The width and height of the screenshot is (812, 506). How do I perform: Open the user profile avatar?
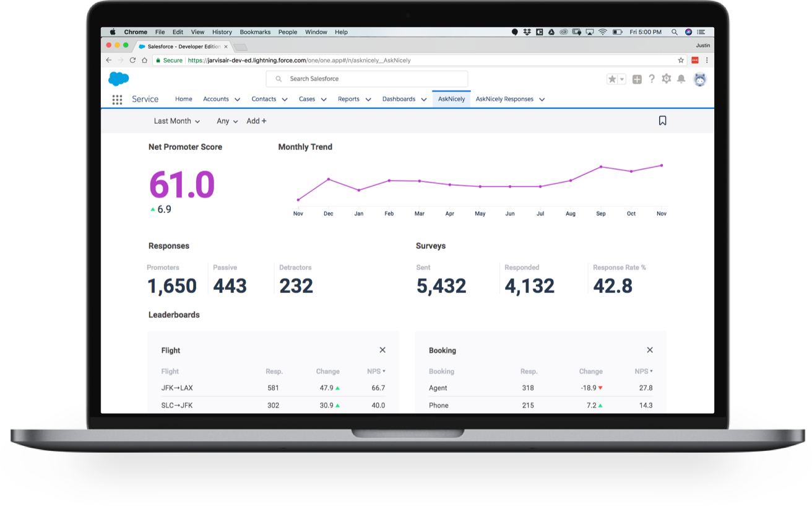pyautogui.click(x=699, y=79)
